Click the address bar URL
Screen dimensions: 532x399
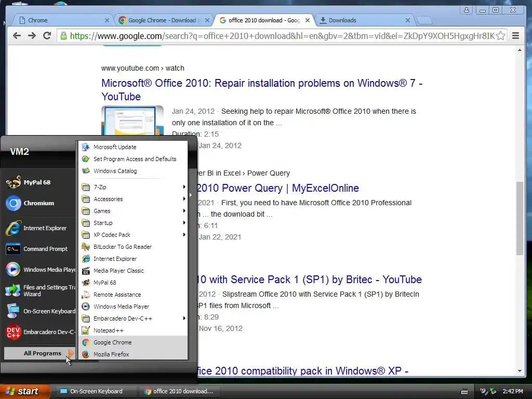[282, 36]
